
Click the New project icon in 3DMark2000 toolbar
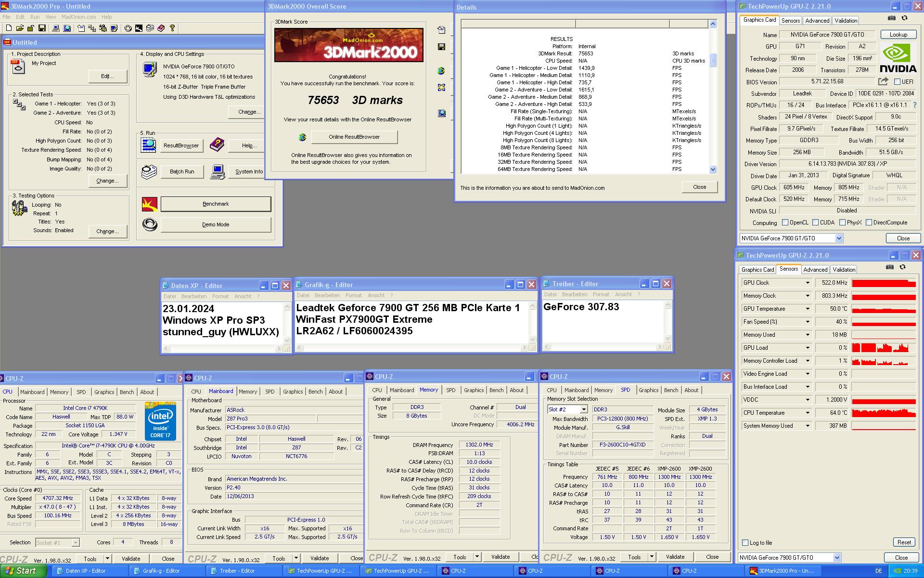tap(9, 28)
